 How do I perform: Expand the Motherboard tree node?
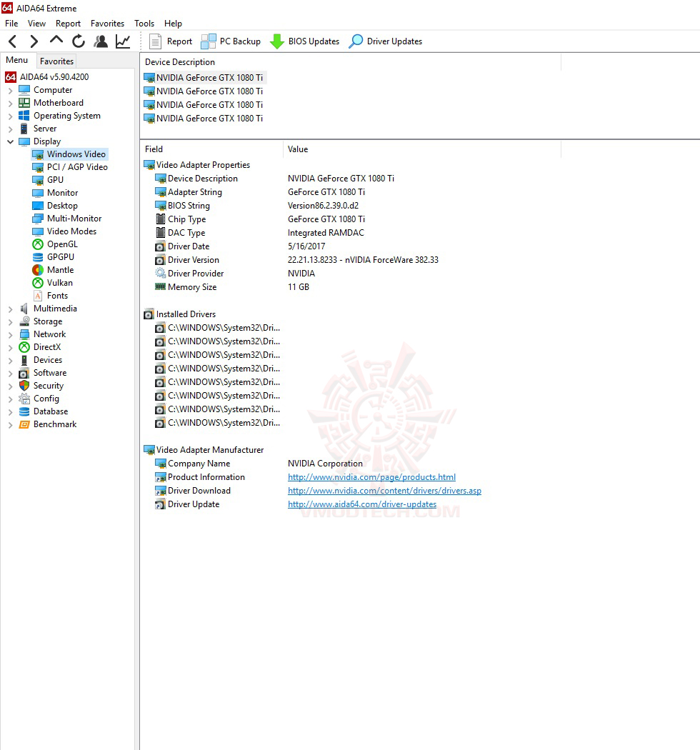click(x=10, y=104)
